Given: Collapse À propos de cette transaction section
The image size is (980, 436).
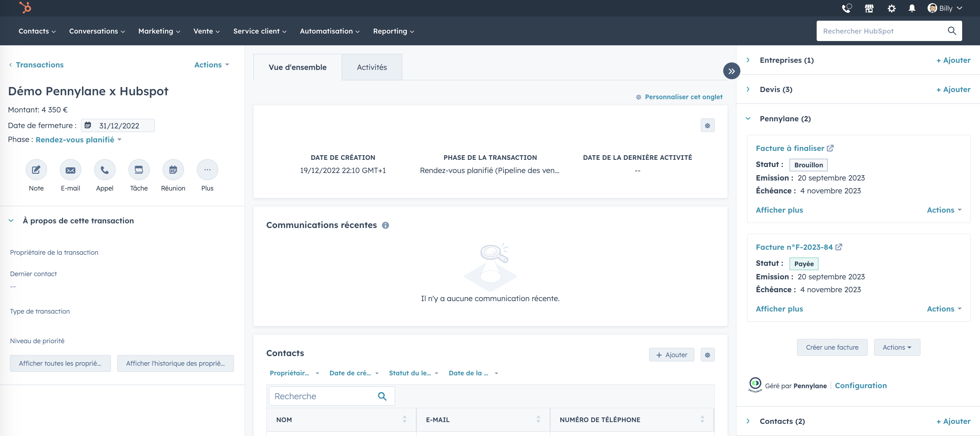Looking at the screenshot, I should (11, 220).
